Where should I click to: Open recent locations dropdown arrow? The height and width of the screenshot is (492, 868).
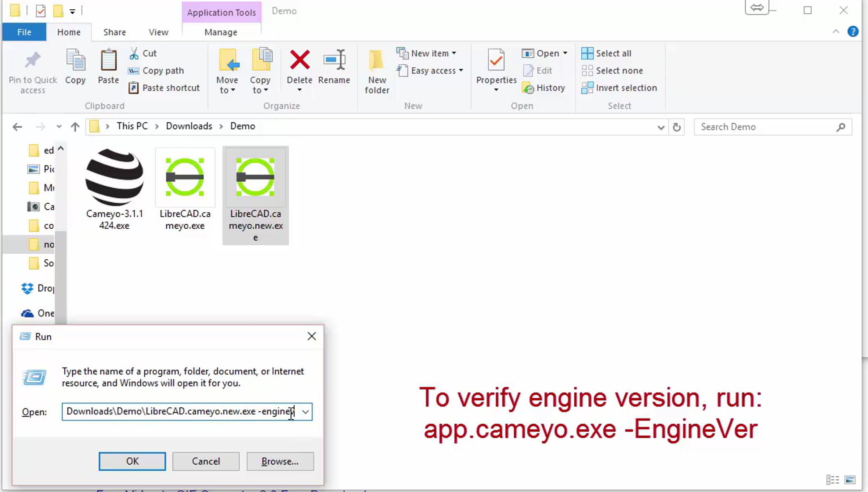(x=59, y=127)
